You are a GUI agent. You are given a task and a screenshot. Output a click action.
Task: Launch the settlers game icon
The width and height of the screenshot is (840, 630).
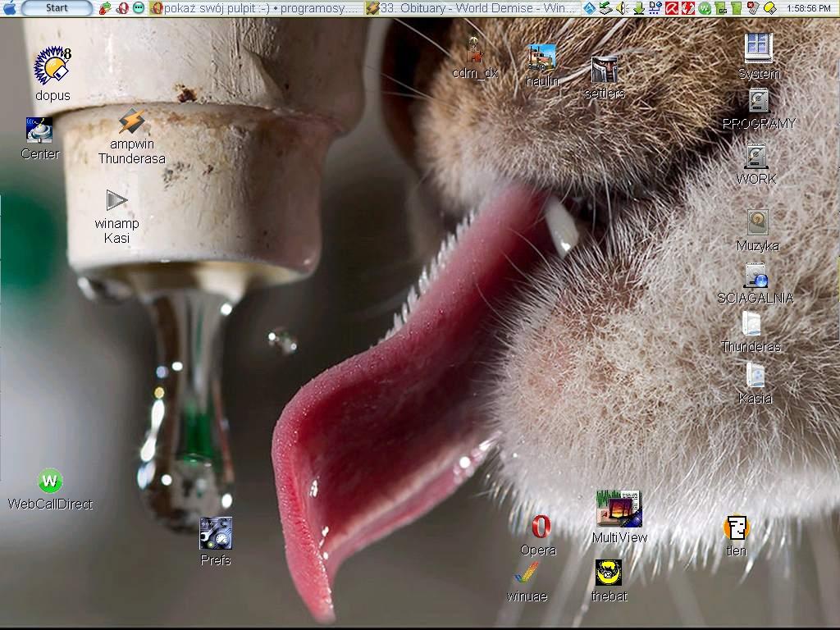pyautogui.click(x=605, y=78)
